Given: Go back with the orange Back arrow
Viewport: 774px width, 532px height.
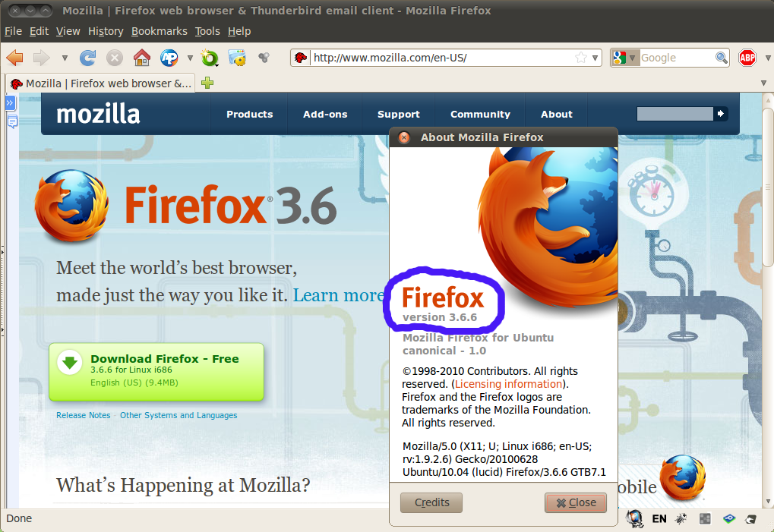Looking at the screenshot, I should pyautogui.click(x=14, y=58).
